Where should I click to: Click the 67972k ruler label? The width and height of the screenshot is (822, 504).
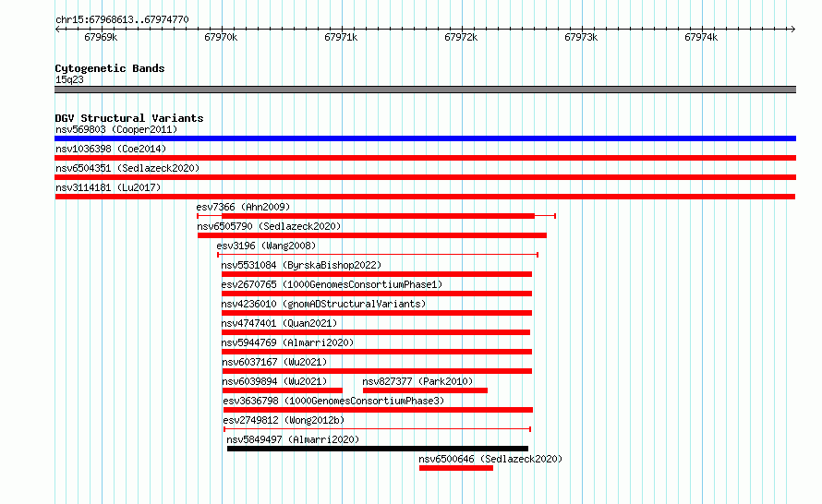[x=461, y=37]
